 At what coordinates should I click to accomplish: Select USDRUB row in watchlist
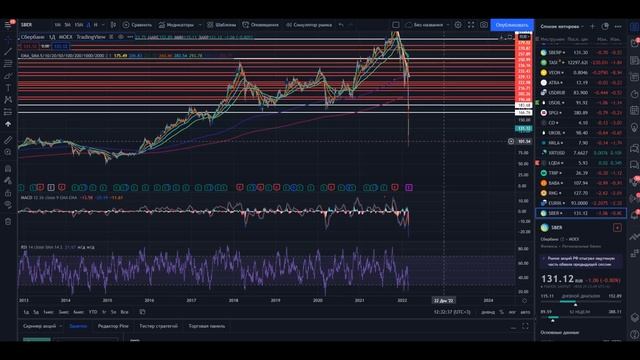pos(581,93)
